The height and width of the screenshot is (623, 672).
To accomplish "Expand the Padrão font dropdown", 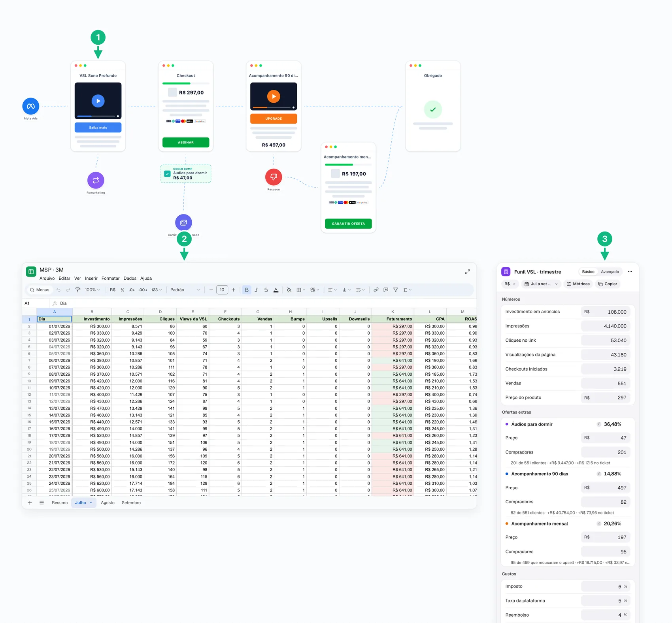I will pyautogui.click(x=185, y=290).
